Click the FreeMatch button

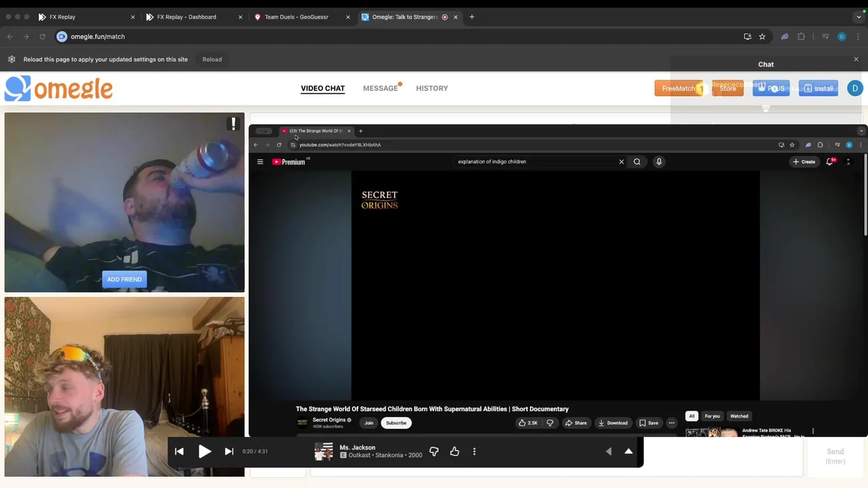click(679, 88)
